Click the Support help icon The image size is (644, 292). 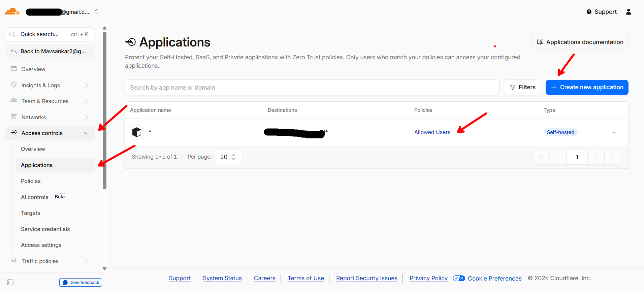(x=589, y=12)
